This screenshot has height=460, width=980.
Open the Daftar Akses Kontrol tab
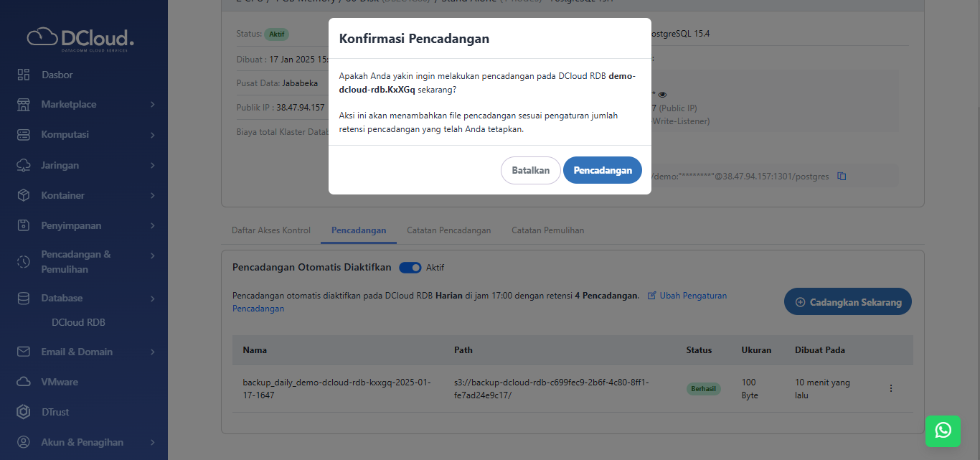(x=270, y=230)
